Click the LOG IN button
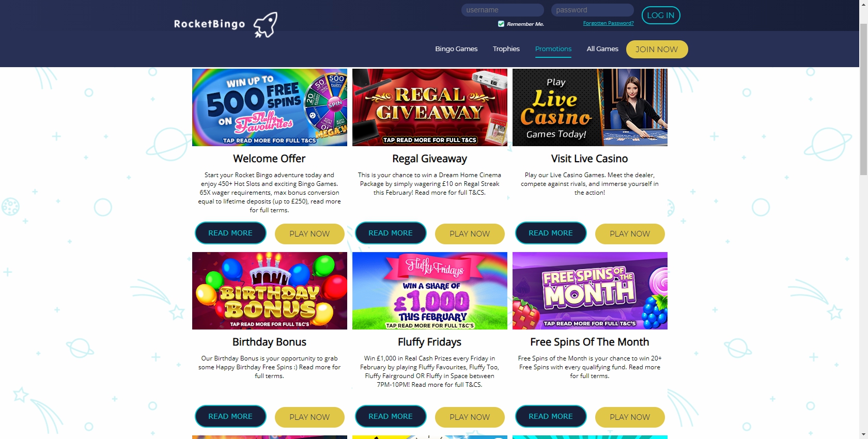This screenshot has height=439, width=868. tap(661, 15)
